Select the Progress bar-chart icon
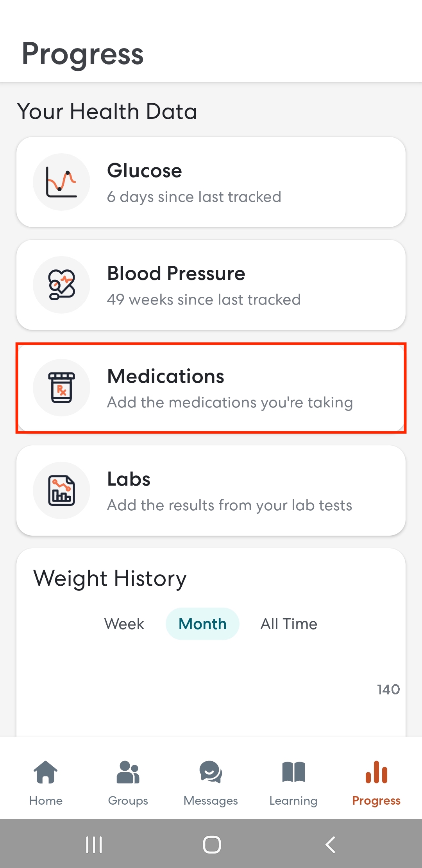422x868 pixels. pyautogui.click(x=376, y=772)
